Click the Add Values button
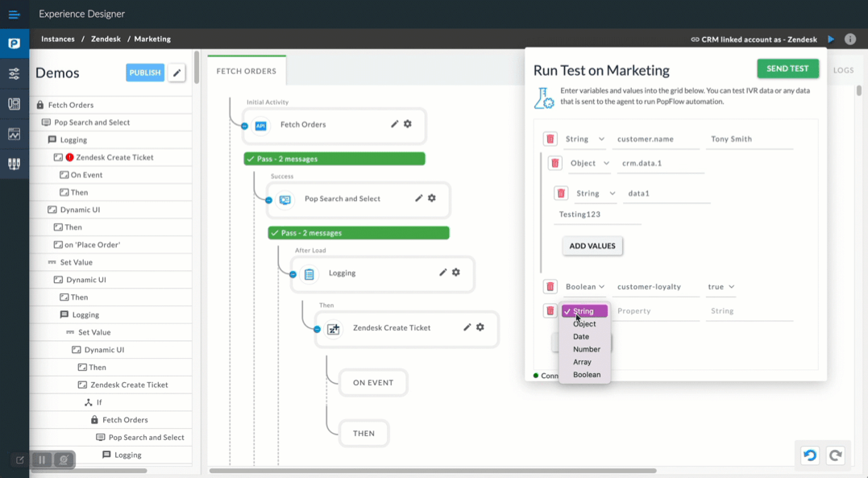This screenshot has height=478, width=868. click(592, 246)
